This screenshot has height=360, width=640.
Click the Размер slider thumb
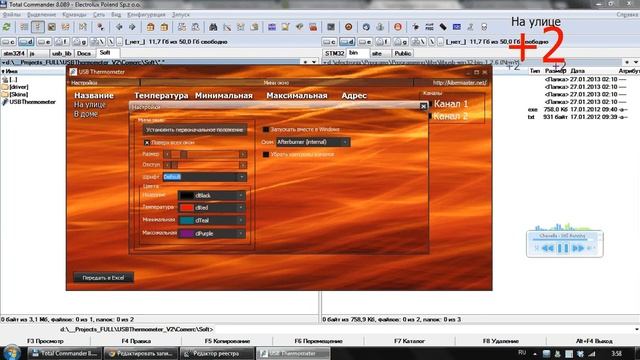point(184,154)
